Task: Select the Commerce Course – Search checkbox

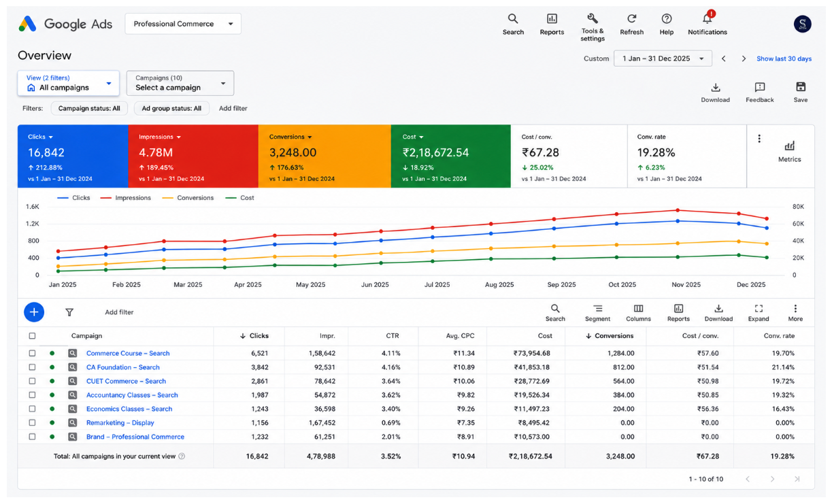Action: tap(32, 353)
